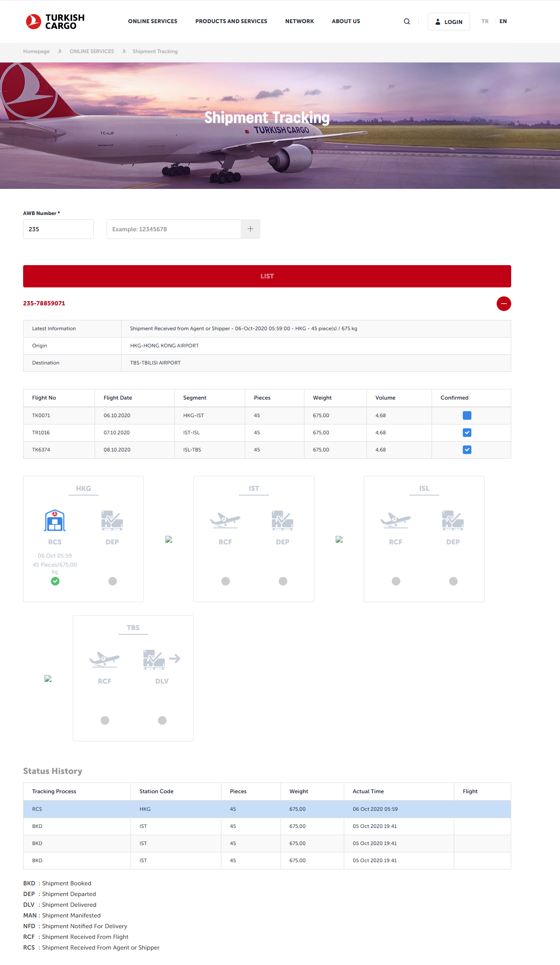Click the DEP icon in HKG card

pos(112,520)
